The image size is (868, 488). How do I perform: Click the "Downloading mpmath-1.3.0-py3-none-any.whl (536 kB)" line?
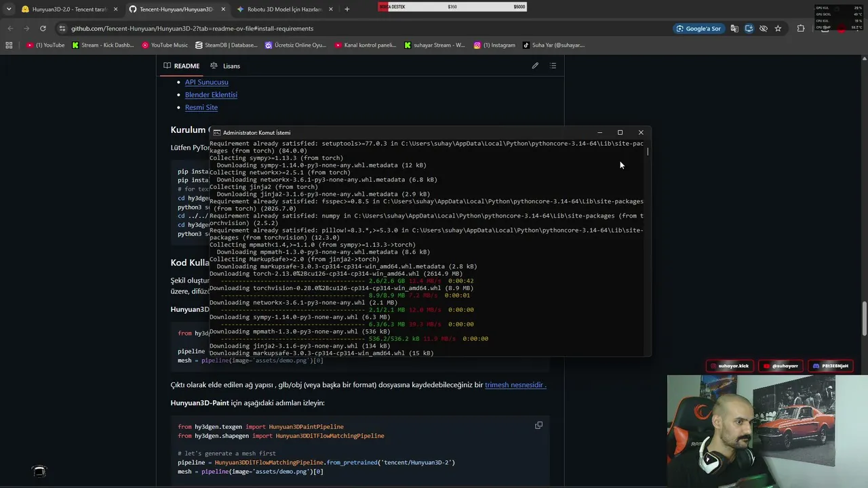298,331
